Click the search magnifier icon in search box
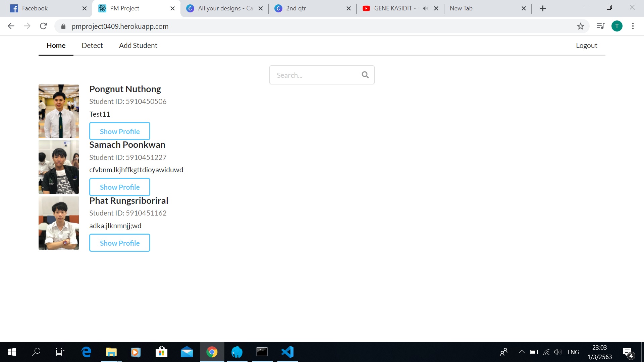The height and width of the screenshot is (362, 644). click(365, 75)
